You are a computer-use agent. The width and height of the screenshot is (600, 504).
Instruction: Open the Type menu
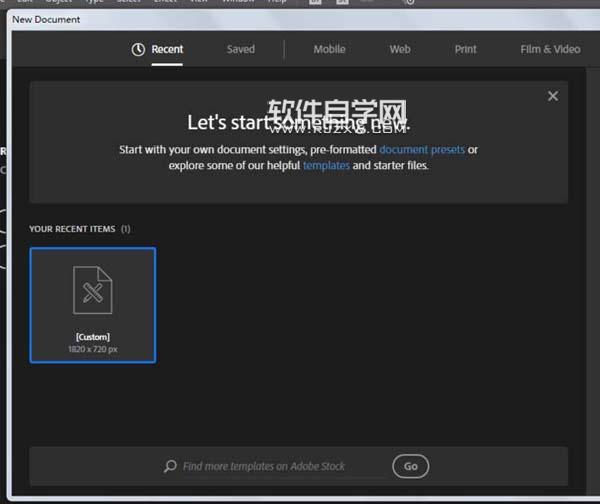pyautogui.click(x=94, y=2)
